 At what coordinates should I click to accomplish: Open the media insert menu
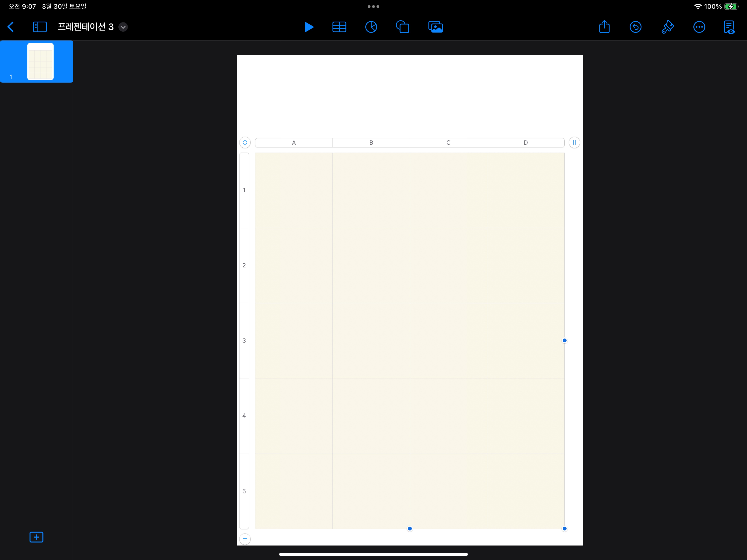(x=435, y=27)
